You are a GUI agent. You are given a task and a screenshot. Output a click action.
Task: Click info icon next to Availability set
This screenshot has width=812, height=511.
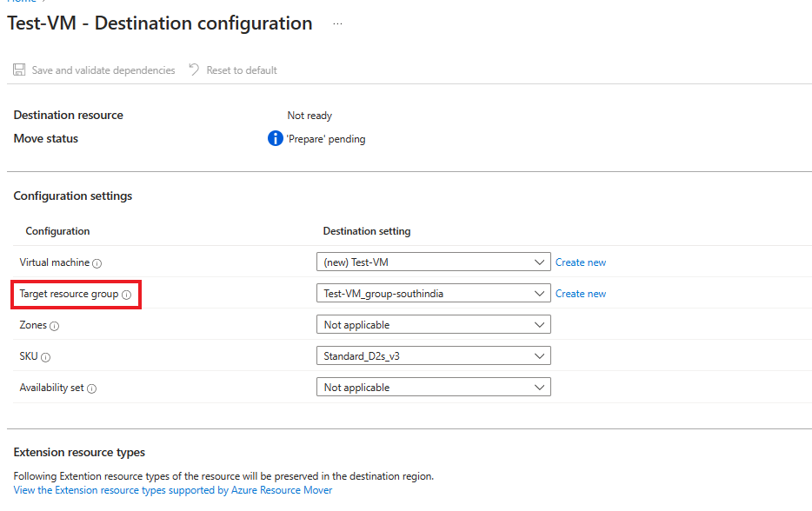92,388
